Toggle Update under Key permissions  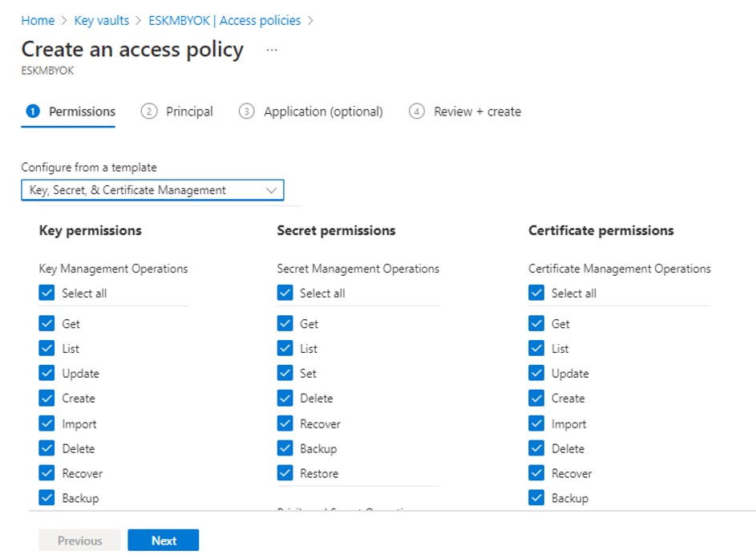[x=46, y=373]
